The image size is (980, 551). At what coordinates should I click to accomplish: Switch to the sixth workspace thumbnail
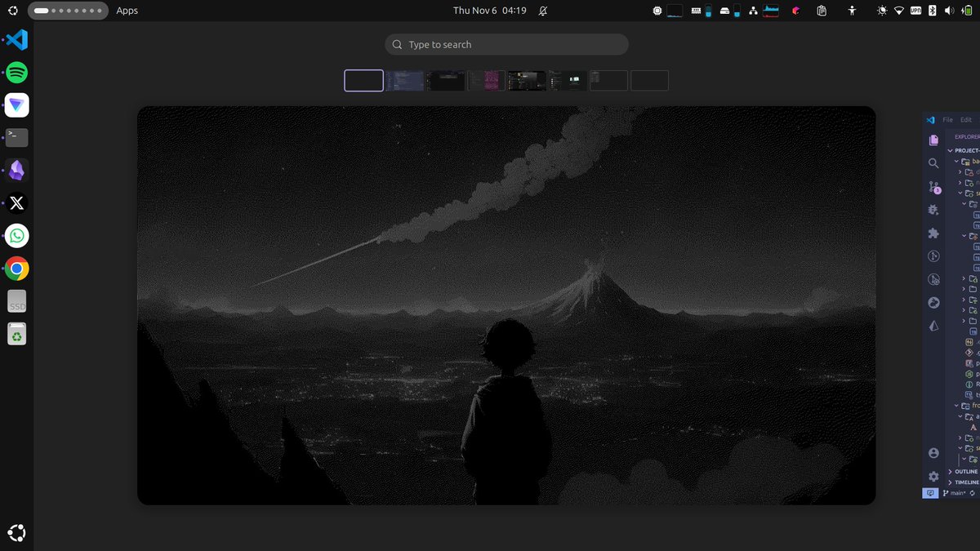568,80
